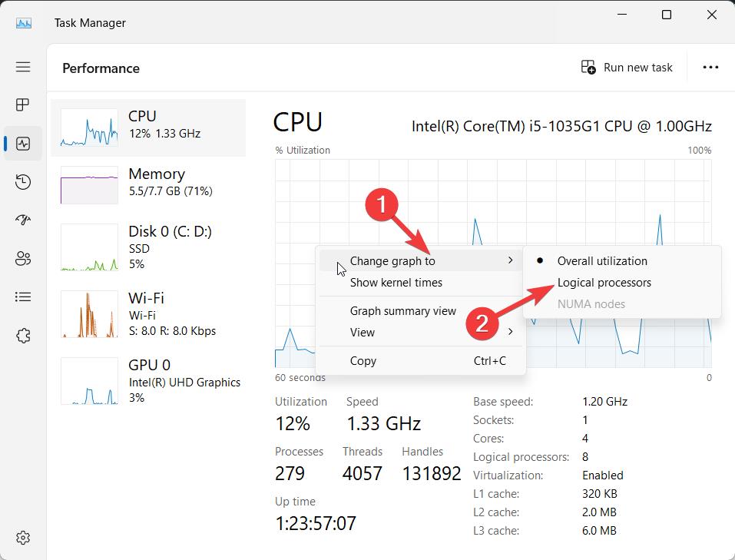Click the Run new task button
Image resolution: width=735 pixels, height=560 pixels.
coord(627,68)
